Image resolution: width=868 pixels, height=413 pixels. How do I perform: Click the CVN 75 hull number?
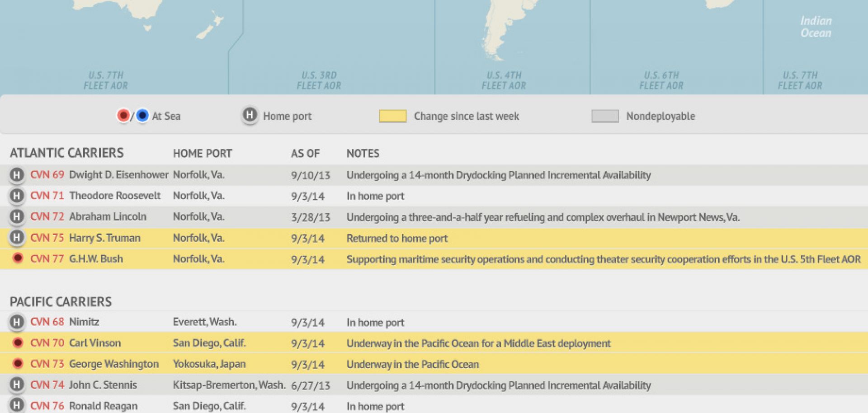pos(47,238)
